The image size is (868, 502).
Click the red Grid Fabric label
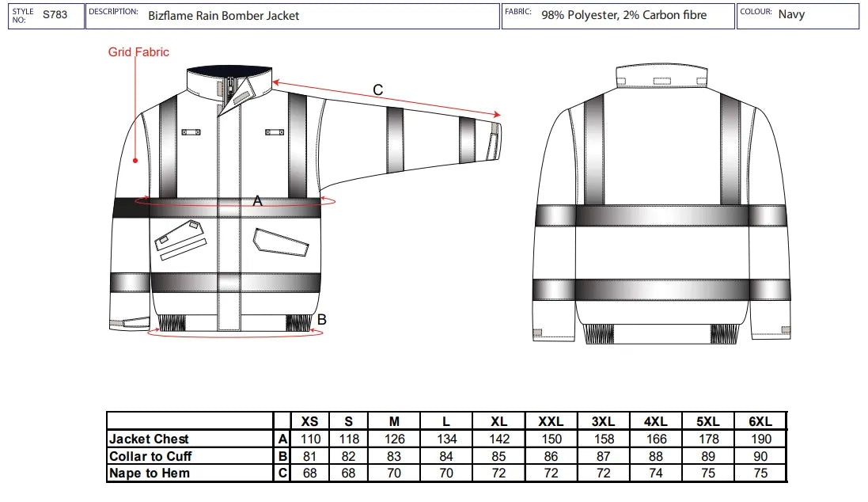138,52
